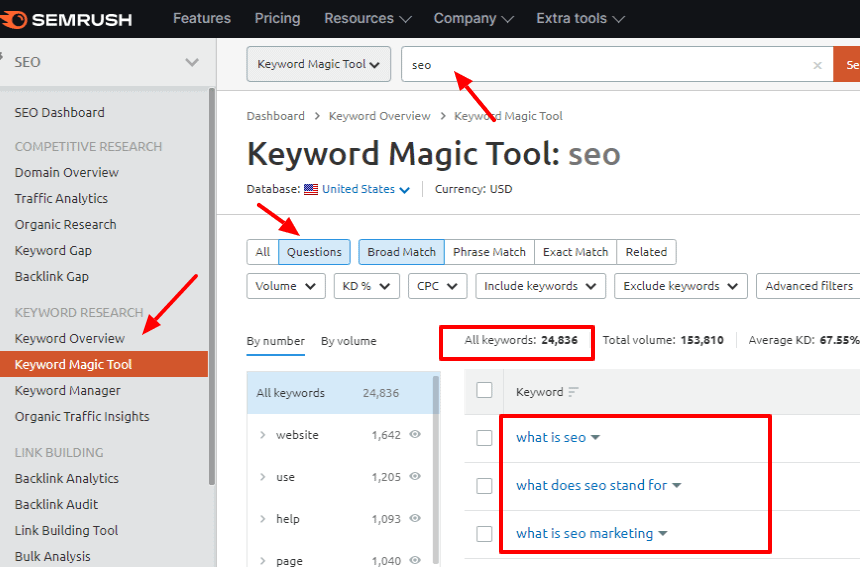Image resolution: width=860 pixels, height=567 pixels.
Task: Open the dropdown arrow beside 'what is seo marketing'
Action: pyautogui.click(x=663, y=534)
